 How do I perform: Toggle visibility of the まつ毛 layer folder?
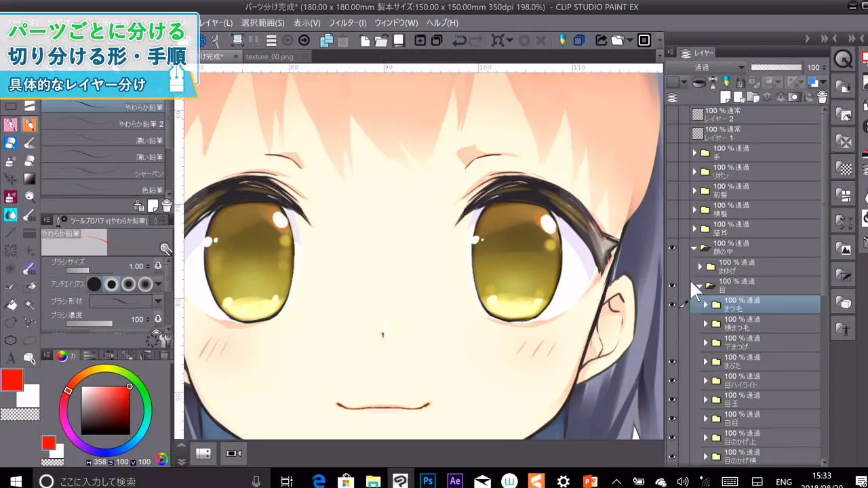(672, 305)
